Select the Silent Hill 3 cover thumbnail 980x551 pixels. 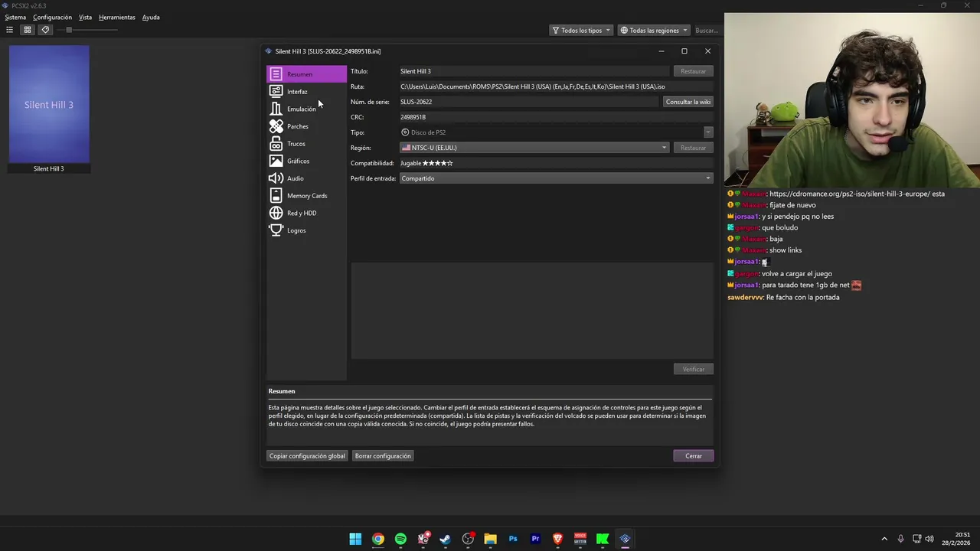(49, 104)
